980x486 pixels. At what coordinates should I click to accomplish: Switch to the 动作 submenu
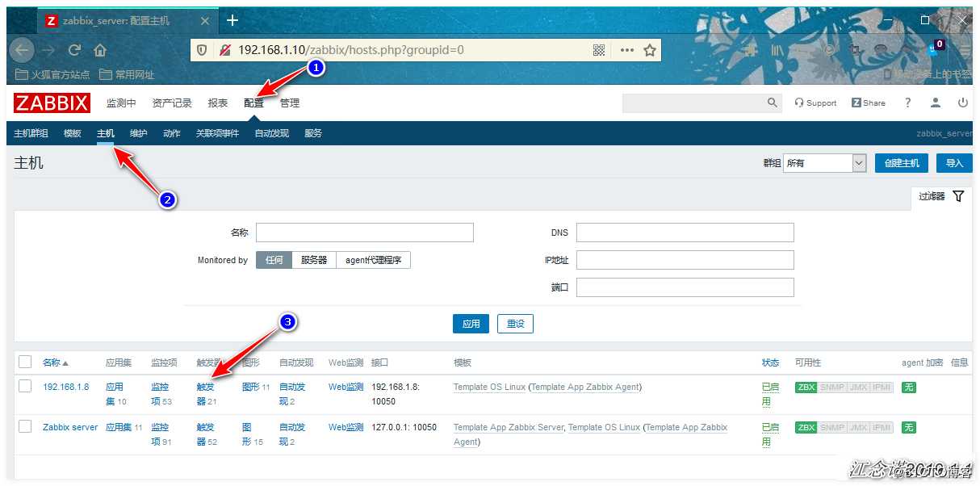tap(172, 133)
